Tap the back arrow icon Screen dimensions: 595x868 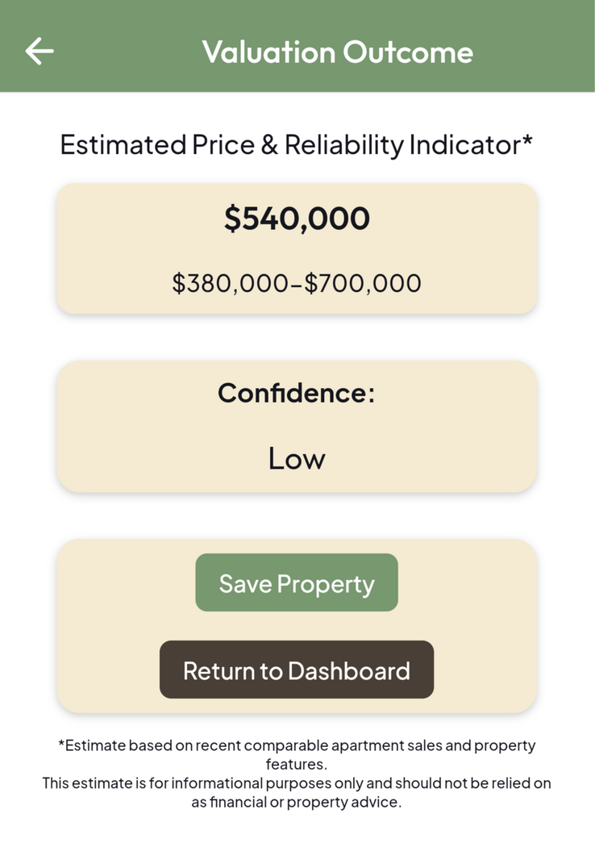(39, 52)
